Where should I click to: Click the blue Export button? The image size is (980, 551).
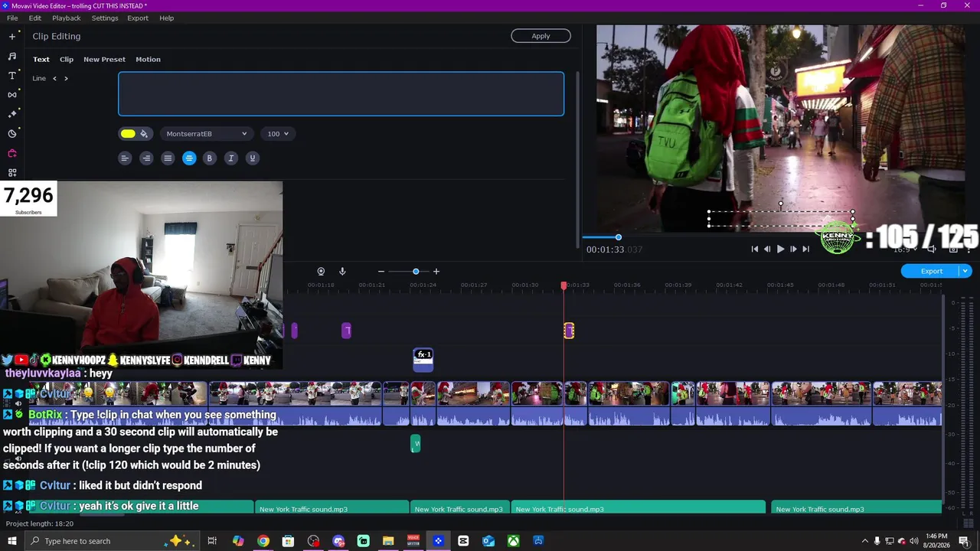(931, 271)
